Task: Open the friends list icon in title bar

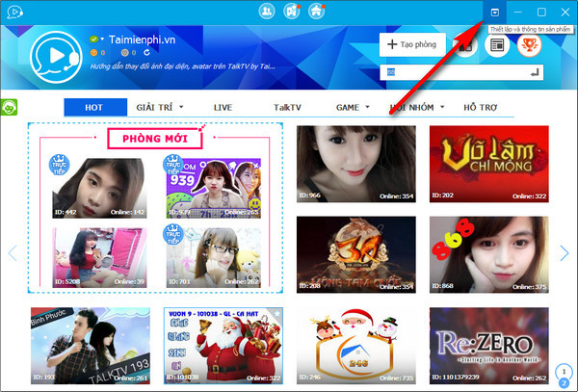Action: (x=267, y=12)
